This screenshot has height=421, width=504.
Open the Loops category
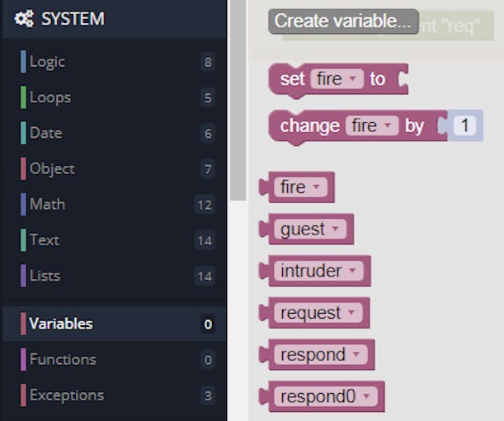tap(49, 97)
